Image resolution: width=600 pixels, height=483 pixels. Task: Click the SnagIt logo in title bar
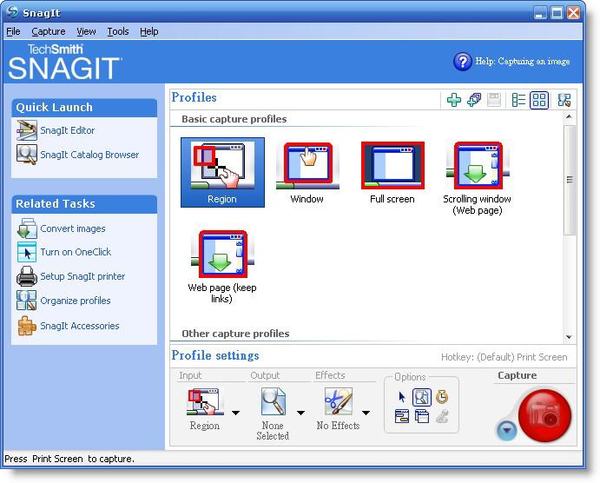pyautogui.click(x=12, y=12)
